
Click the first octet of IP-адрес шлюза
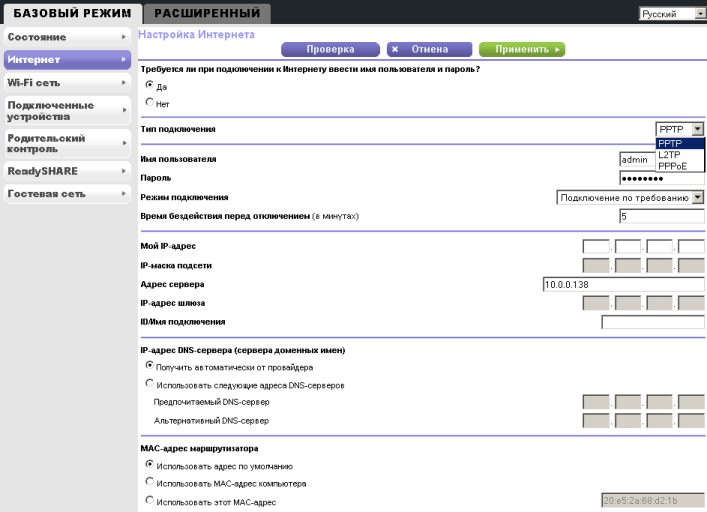click(x=596, y=303)
